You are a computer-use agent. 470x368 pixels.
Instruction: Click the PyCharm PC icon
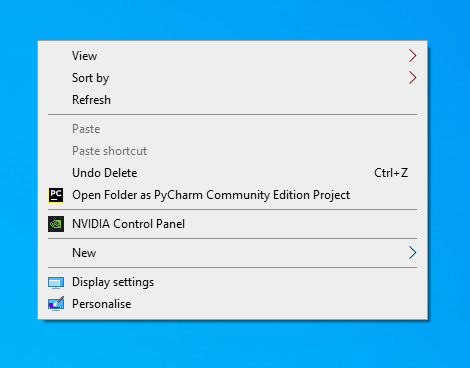point(56,195)
